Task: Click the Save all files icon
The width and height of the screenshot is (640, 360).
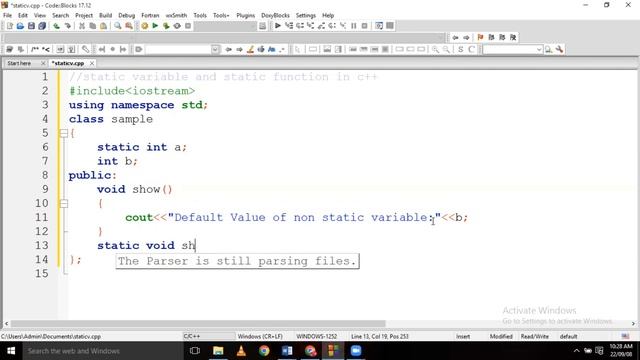Action: pos(42,26)
